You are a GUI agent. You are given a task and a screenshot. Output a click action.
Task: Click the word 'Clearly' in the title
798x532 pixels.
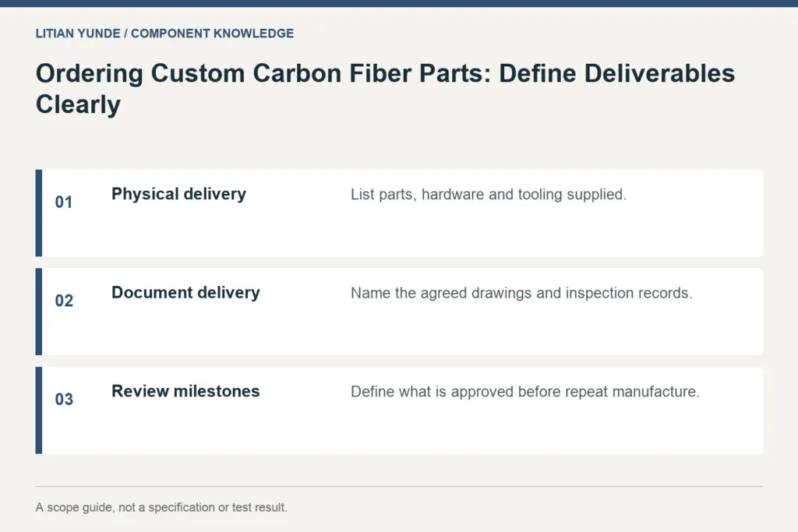coord(79,104)
